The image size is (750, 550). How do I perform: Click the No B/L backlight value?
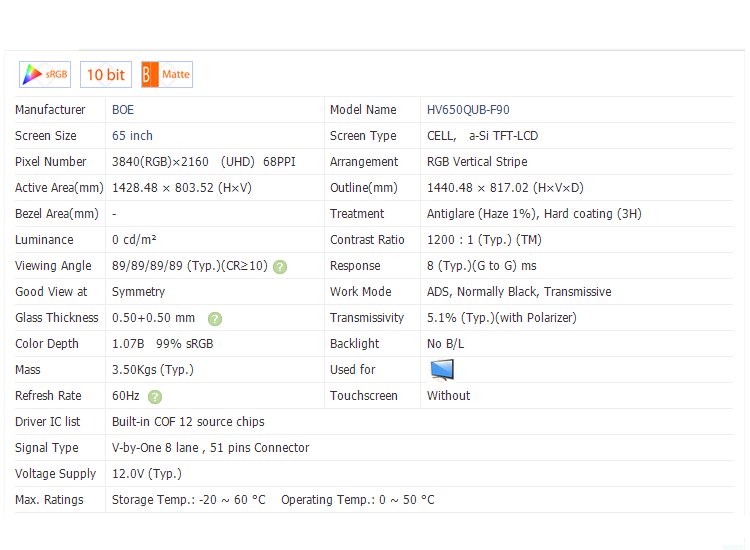[445, 344]
